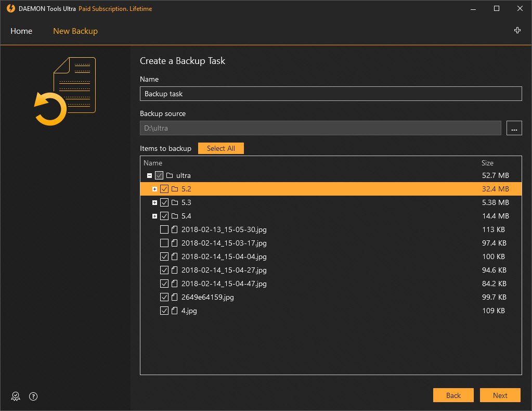Click the Select All button
This screenshot has height=411, width=532.
tap(220, 148)
